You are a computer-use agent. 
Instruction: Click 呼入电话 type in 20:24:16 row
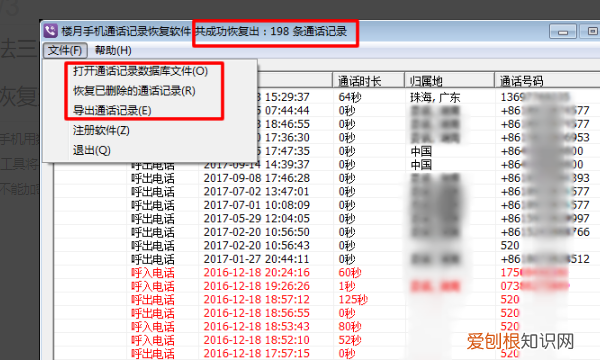pyautogui.click(x=153, y=273)
